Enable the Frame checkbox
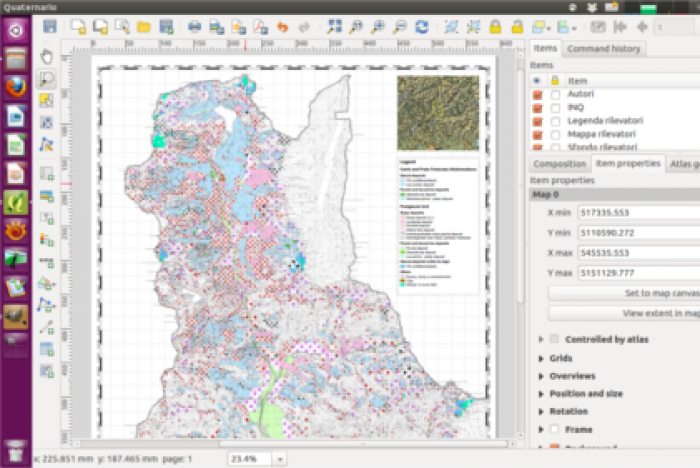Screen dimensions: 700x468 coord(554,429)
